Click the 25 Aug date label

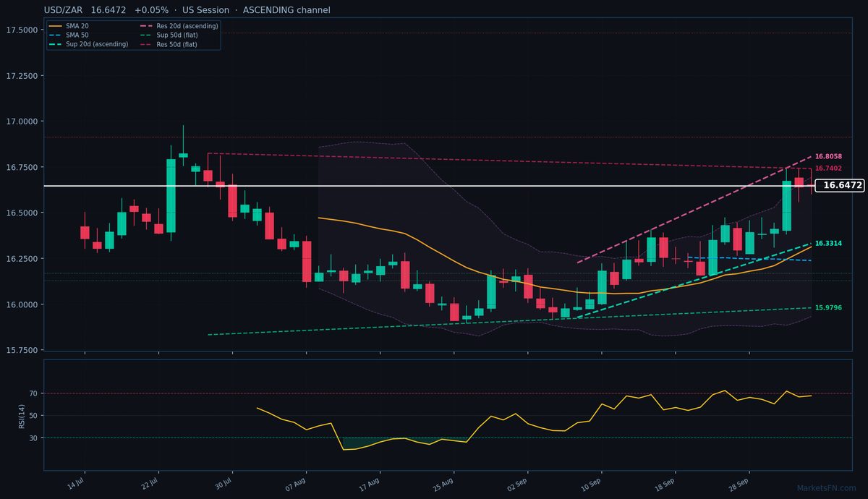coord(444,483)
